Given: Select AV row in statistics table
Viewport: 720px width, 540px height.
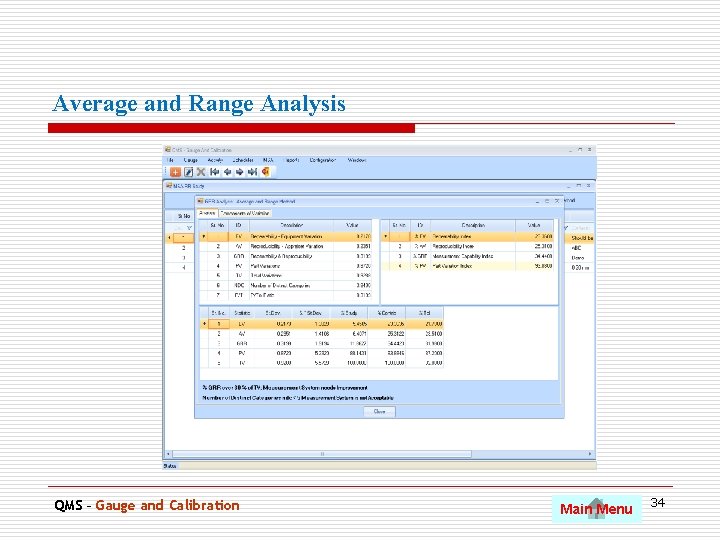Looking at the screenshot, I should 322,334.
